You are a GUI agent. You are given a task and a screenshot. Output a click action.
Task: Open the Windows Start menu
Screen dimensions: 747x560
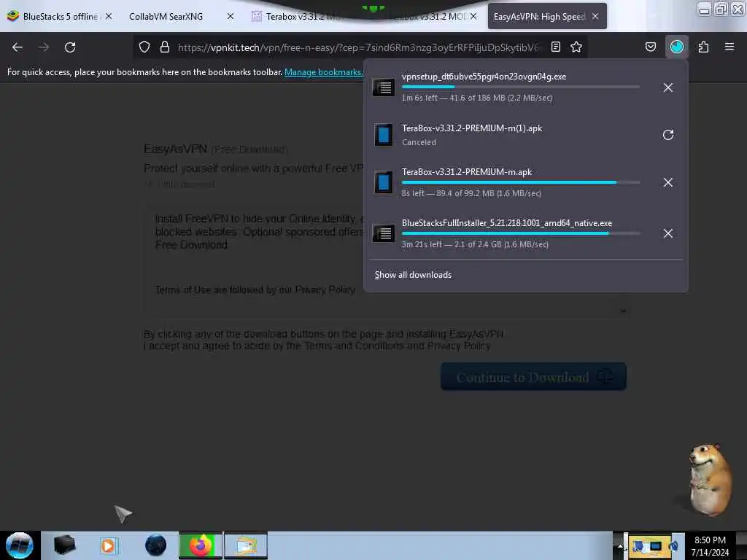(x=20, y=545)
